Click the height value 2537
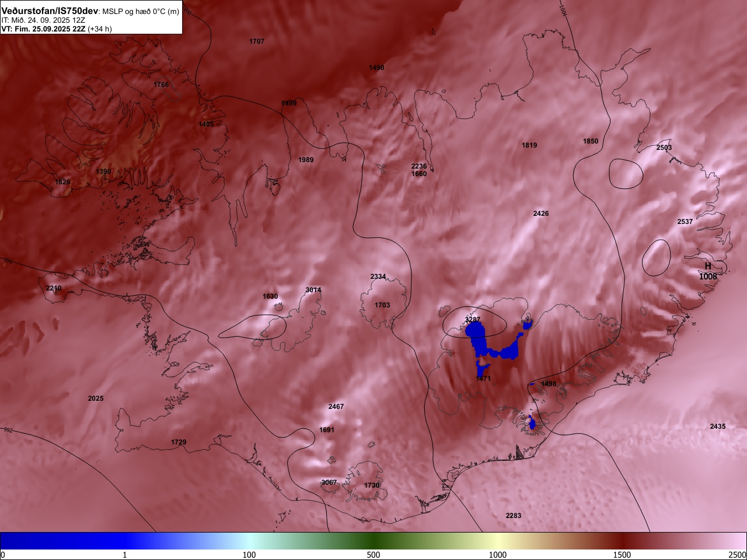This screenshot has height=560, width=747. [685, 222]
